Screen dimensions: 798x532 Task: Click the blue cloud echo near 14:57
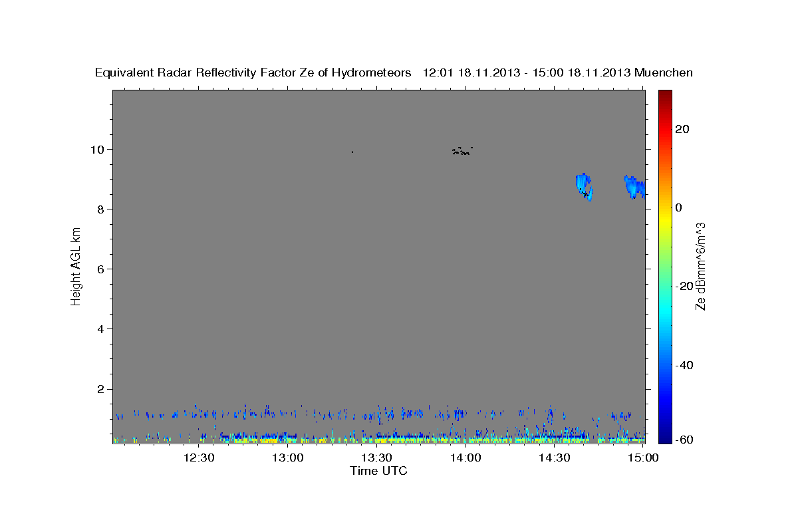[634, 187]
